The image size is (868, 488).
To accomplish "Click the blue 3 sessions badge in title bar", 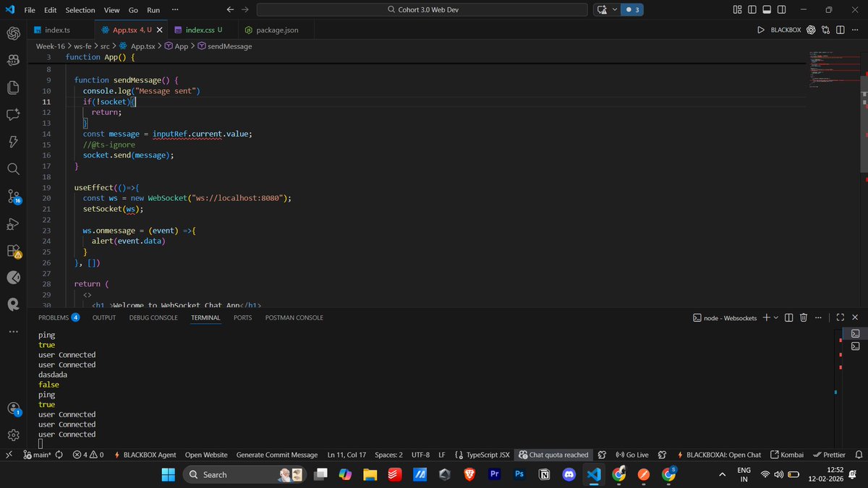I will coord(633,10).
